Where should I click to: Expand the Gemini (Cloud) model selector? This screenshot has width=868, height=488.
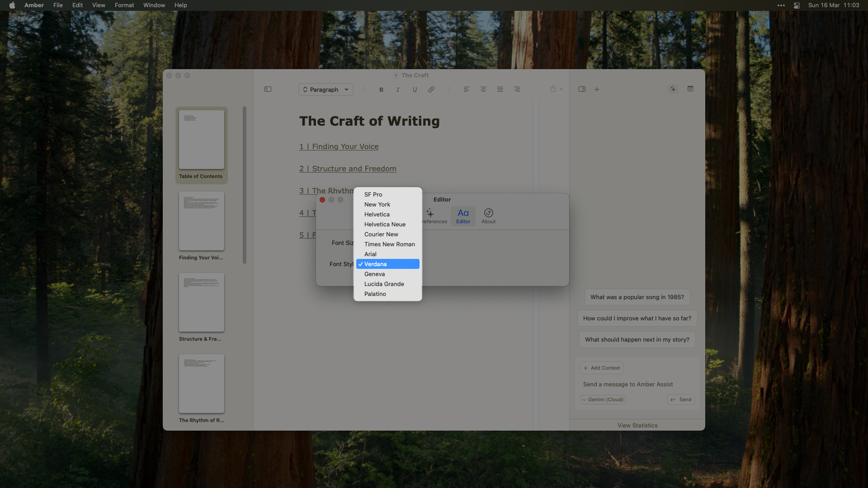tap(603, 399)
